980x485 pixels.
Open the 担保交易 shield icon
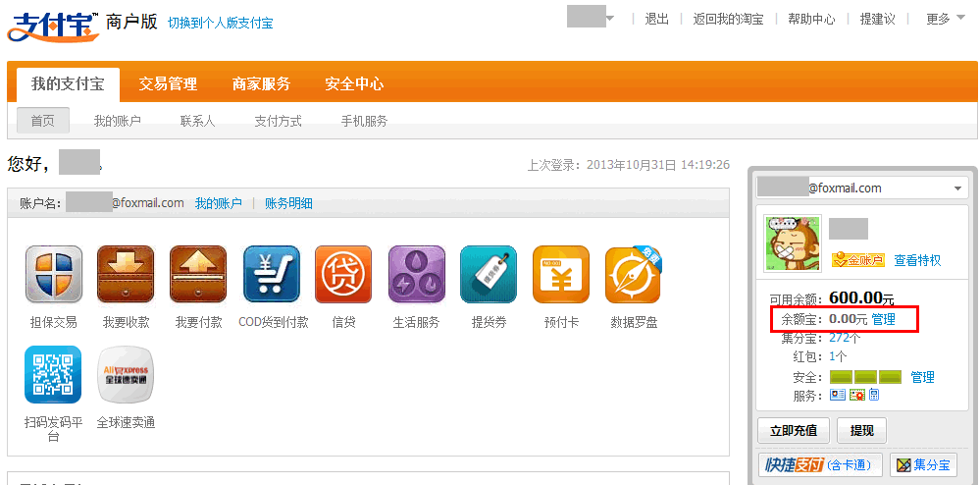pyautogui.click(x=54, y=274)
